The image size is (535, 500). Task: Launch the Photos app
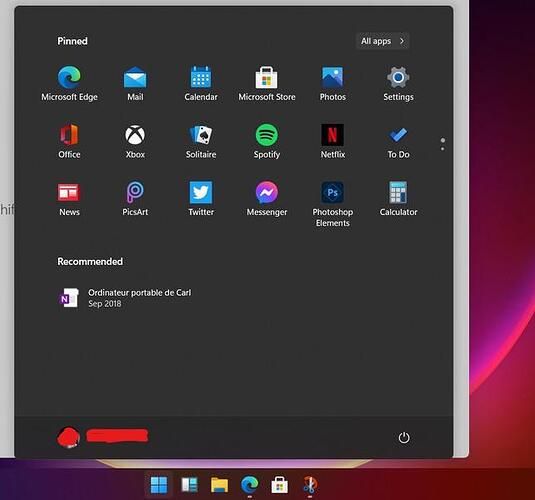(333, 84)
